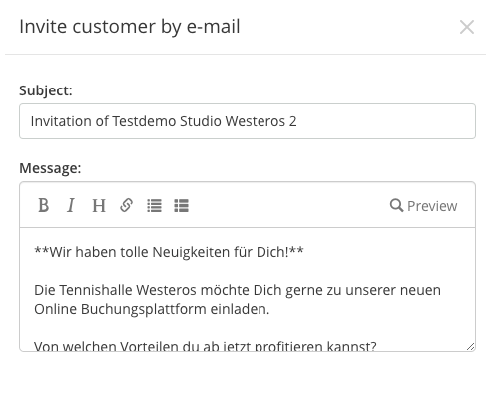
Task: Click the thick-square list icon after bullets
Action: [x=182, y=205]
